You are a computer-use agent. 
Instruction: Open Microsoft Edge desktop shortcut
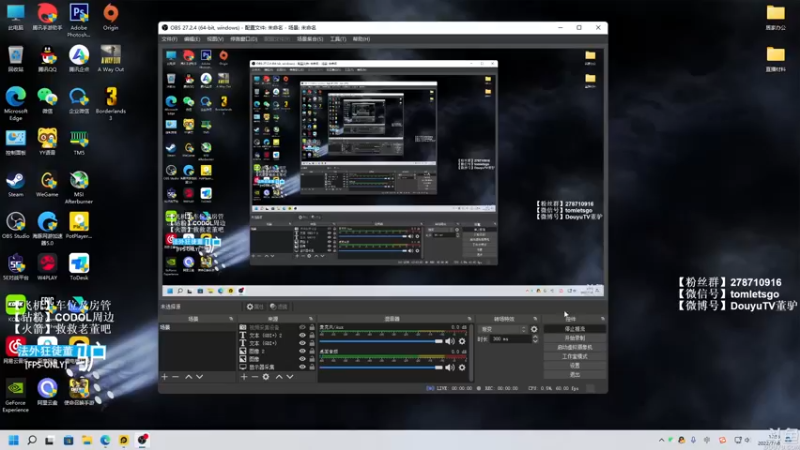[x=15, y=103]
